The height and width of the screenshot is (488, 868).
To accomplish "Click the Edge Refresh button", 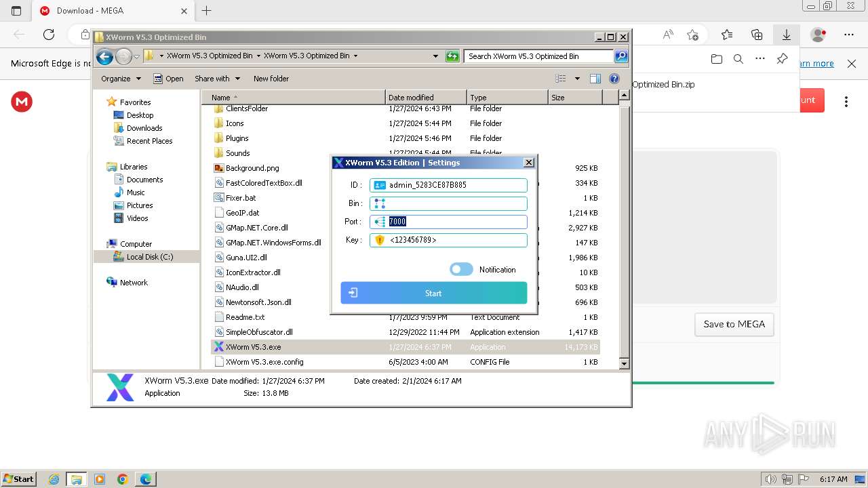I will [49, 35].
